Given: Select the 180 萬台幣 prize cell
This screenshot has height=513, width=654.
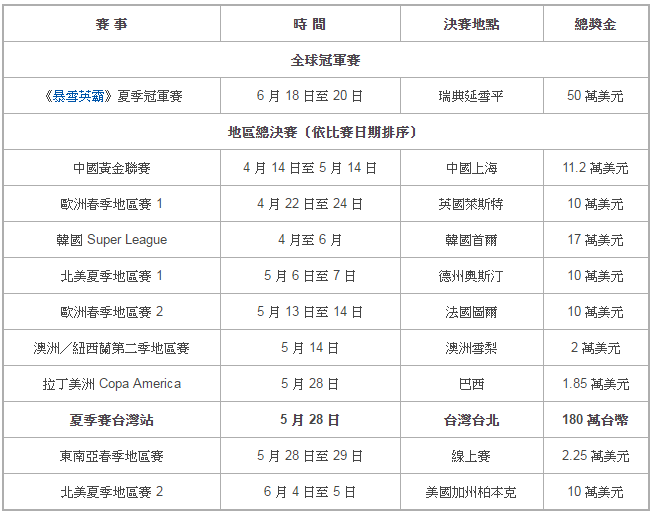Looking at the screenshot, I should (x=595, y=420).
